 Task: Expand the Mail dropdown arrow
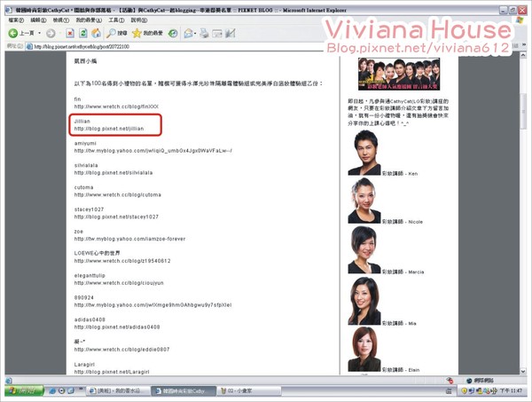[195, 33]
